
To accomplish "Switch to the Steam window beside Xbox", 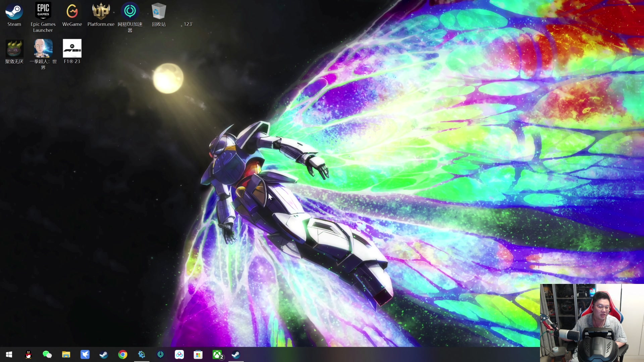I will pyautogui.click(x=236, y=355).
